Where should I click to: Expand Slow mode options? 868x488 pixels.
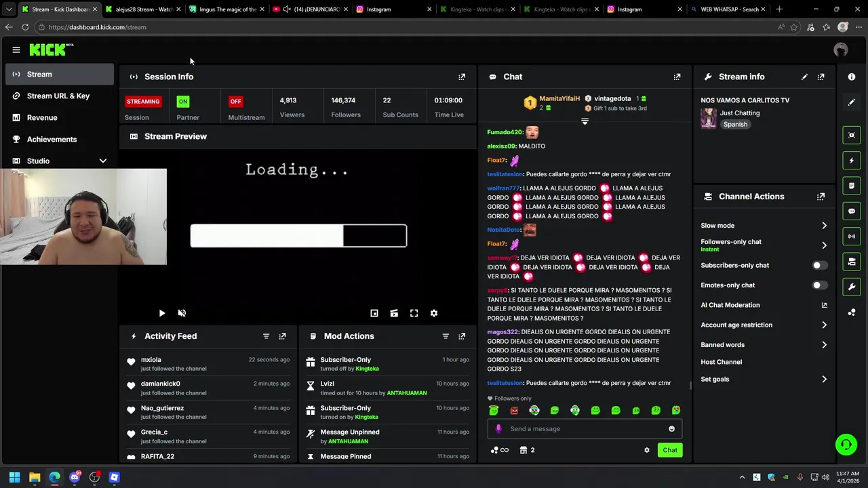pos(824,226)
